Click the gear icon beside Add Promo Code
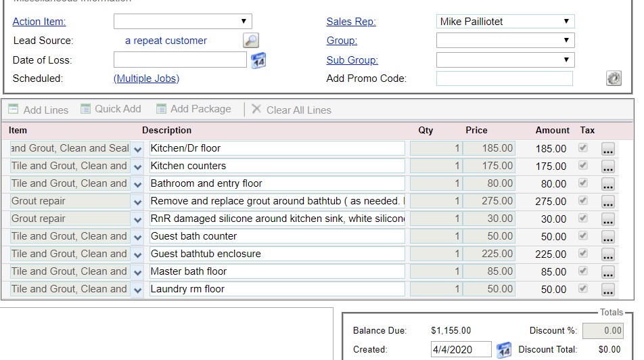644x360 pixels. [614, 78]
